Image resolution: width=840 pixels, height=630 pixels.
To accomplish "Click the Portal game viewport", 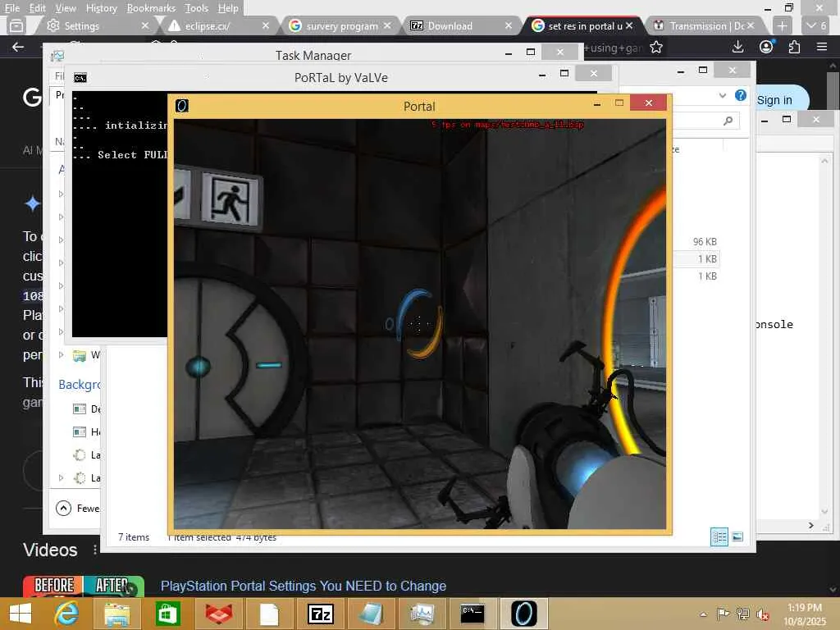I will (x=419, y=323).
